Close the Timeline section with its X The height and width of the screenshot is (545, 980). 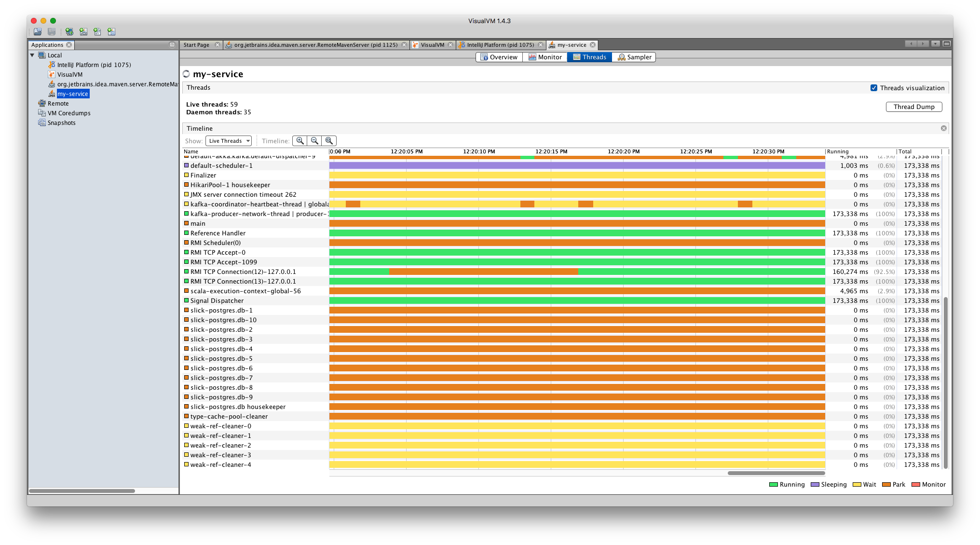[943, 128]
